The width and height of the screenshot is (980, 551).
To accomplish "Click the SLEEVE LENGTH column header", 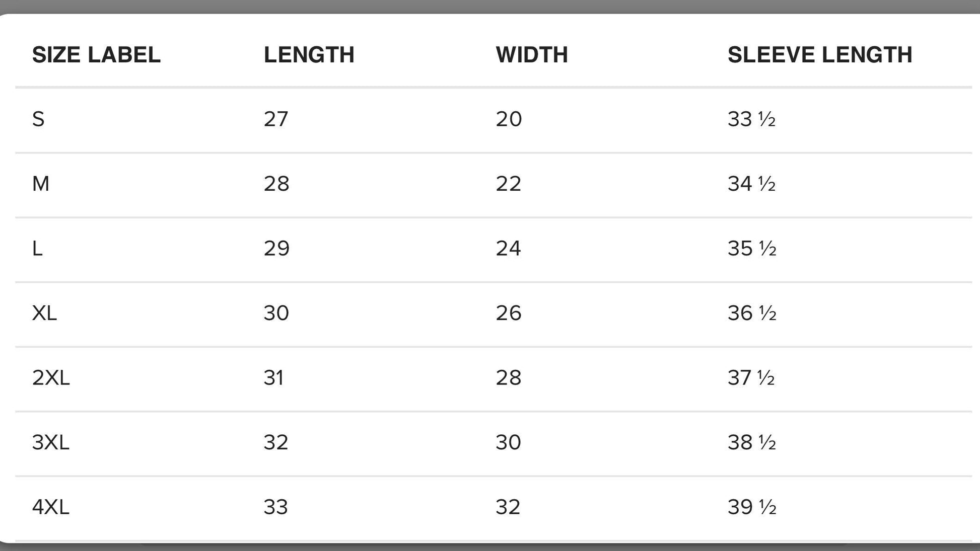I will 819,55.
